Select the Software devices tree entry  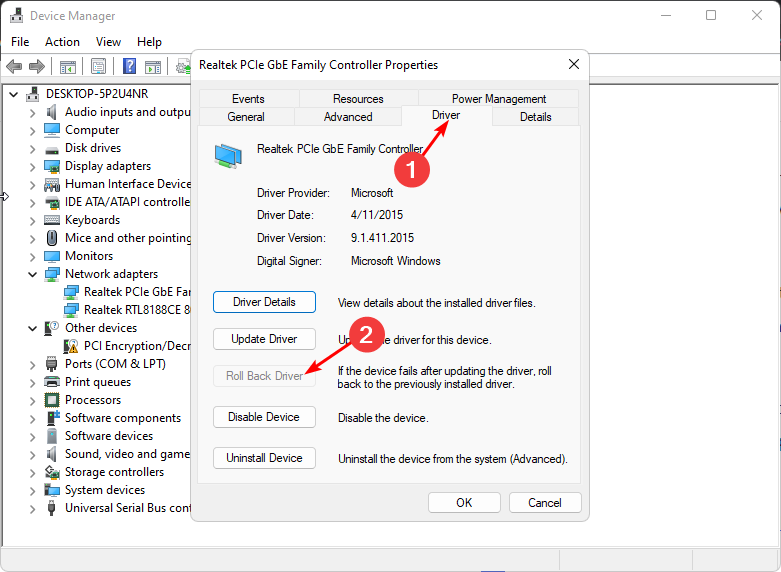109,436
